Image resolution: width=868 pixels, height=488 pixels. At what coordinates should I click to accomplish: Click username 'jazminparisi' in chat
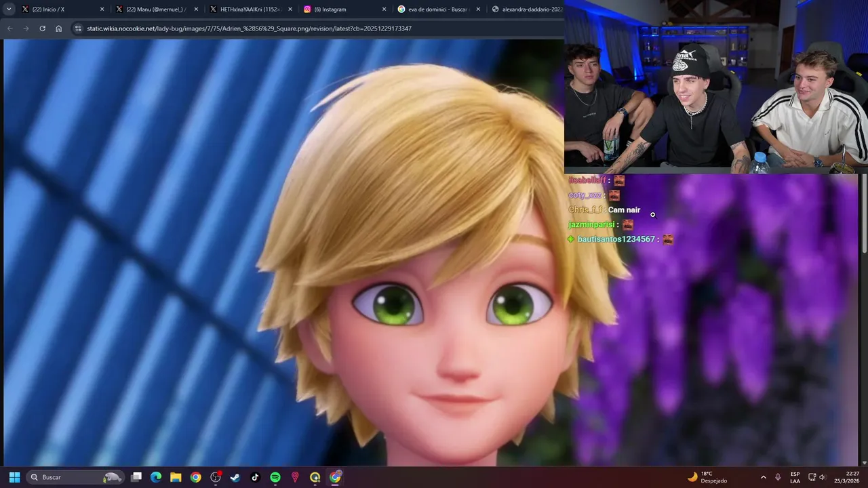point(591,224)
